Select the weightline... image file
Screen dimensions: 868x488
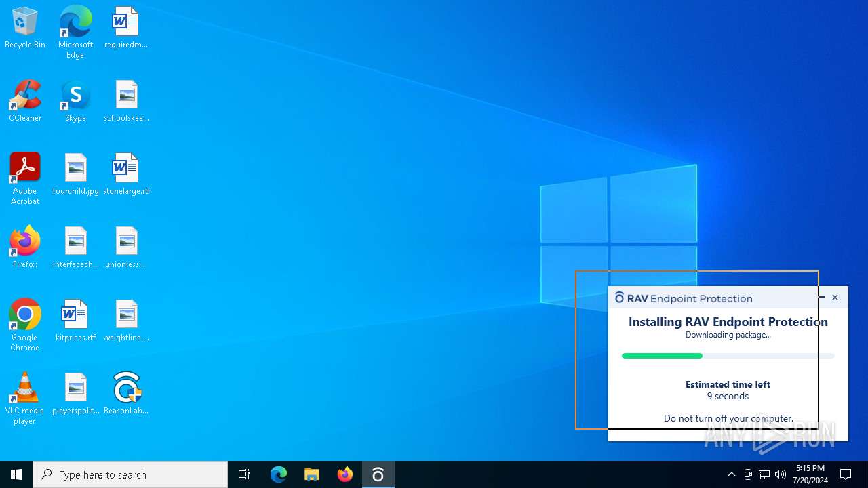point(126,321)
